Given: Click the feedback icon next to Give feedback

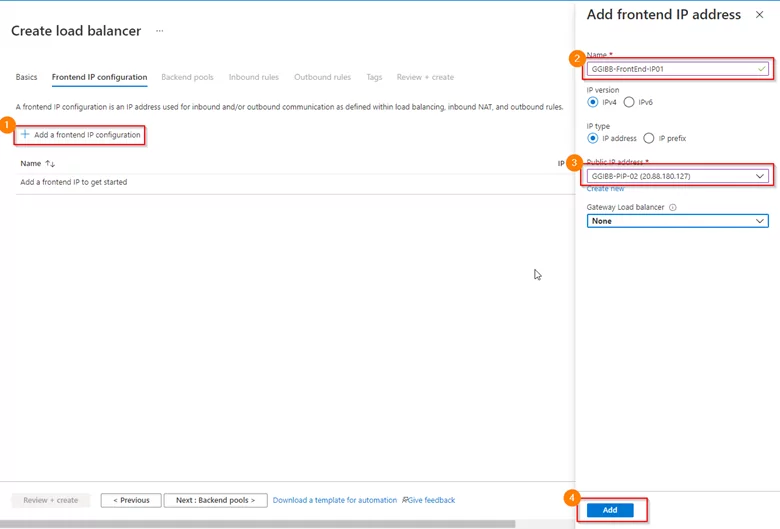Looking at the screenshot, I should [405, 500].
